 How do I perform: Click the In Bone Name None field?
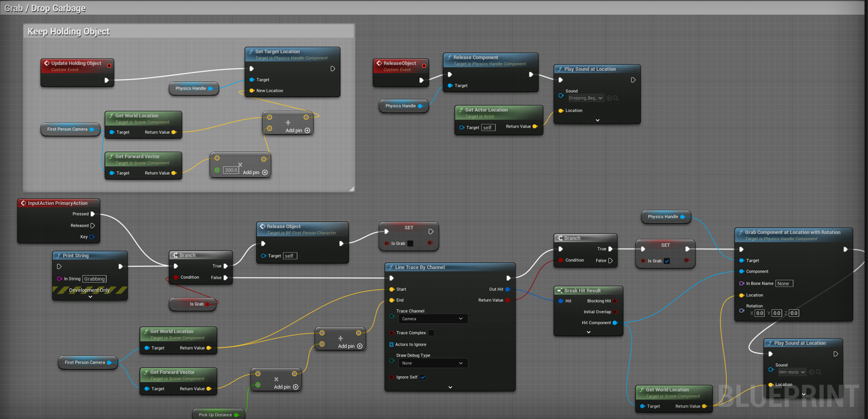[x=784, y=283]
